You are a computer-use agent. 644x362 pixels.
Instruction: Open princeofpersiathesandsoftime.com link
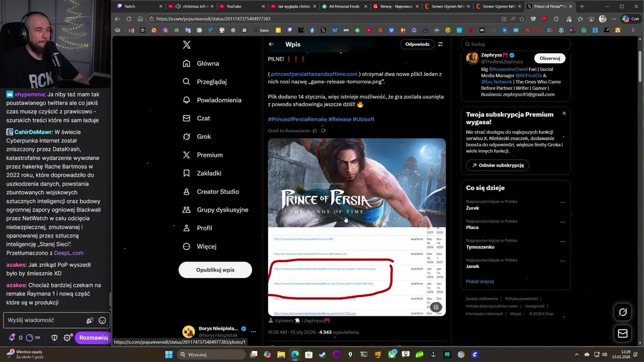[314, 74]
